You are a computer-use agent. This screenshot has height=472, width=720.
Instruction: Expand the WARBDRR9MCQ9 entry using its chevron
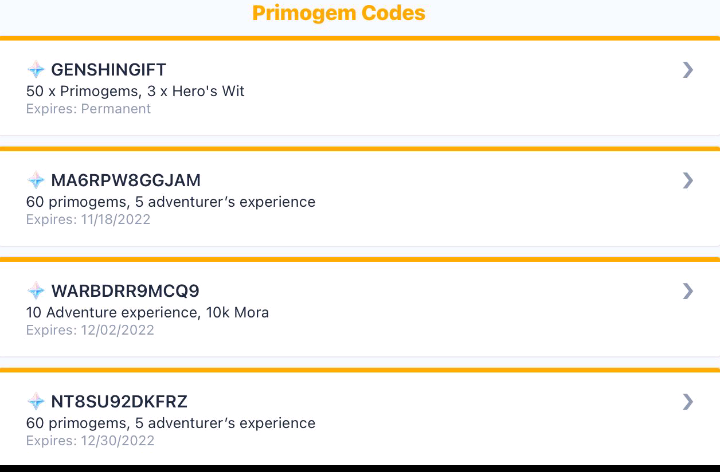[687, 291]
